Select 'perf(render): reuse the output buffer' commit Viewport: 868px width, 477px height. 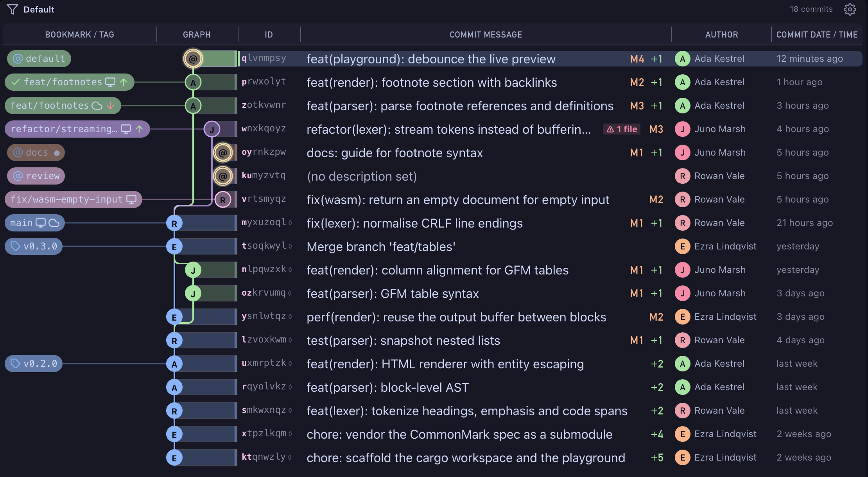(x=456, y=317)
